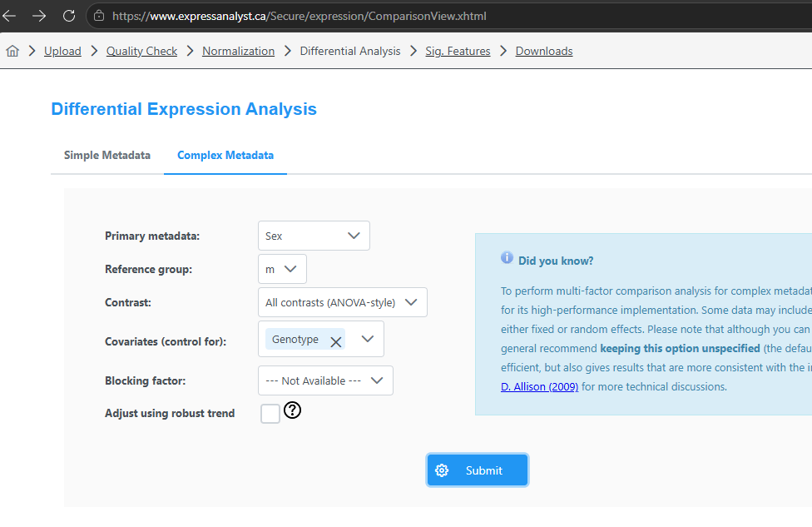Switch to the Simple Metadata tab
The image size is (812, 527).
107,155
